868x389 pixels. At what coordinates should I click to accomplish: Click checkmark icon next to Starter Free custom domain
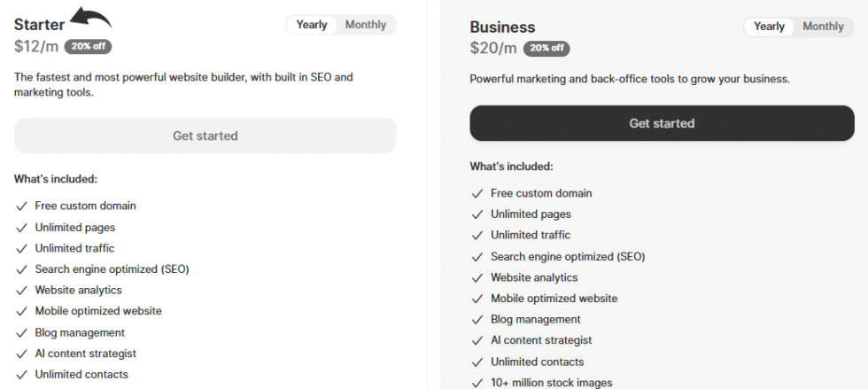[21, 206]
